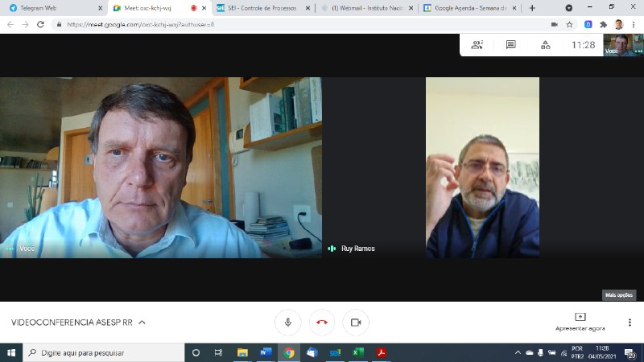Open the Chrome profile avatar

tap(618, 25)
